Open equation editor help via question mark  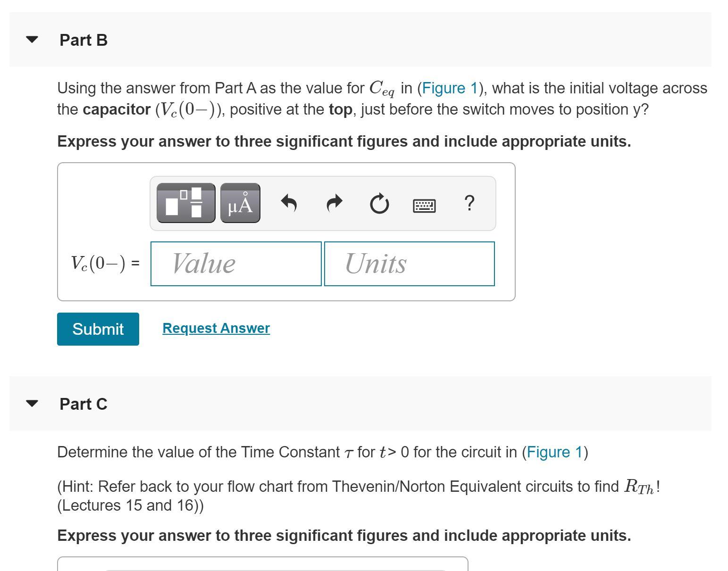click(469, 204)
